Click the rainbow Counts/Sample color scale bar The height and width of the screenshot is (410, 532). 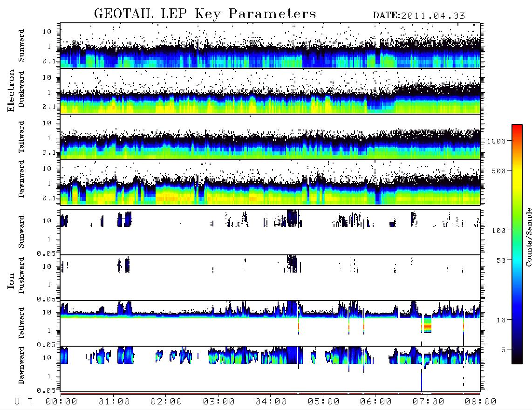pos(517,244)
